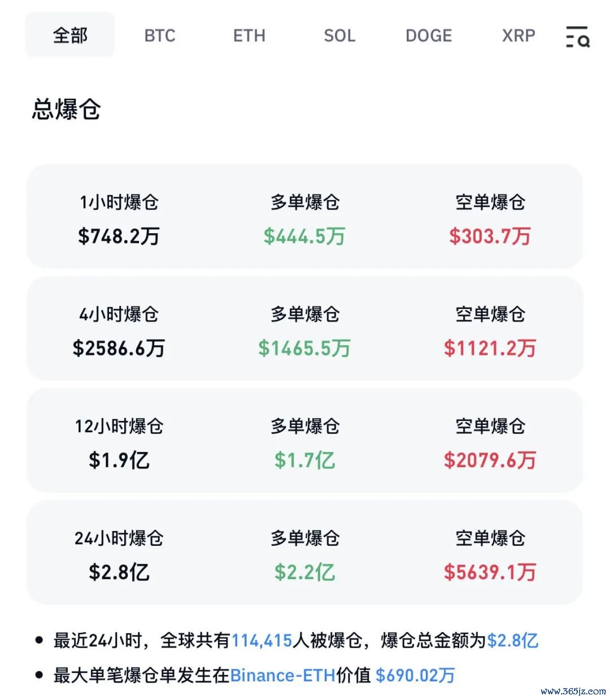Select the DOGE tab

click(429, 36)
